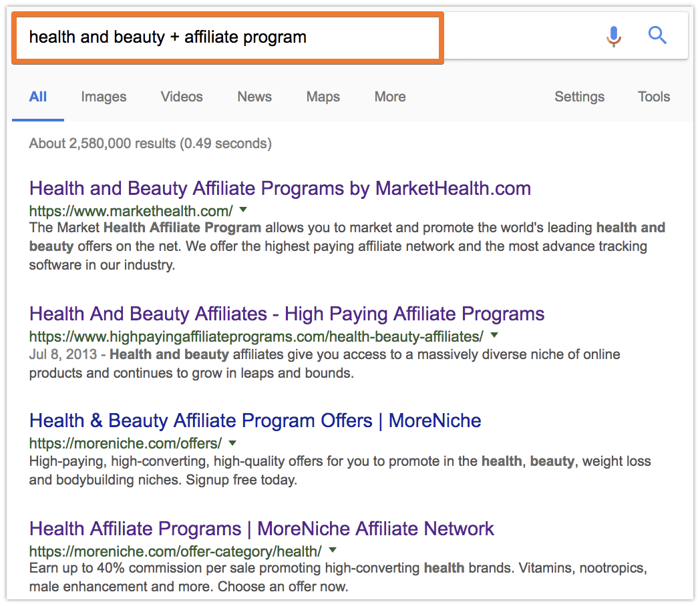Open Health and Beauty Affiliate Programs by MarketHealth.com

click(280, 189)
